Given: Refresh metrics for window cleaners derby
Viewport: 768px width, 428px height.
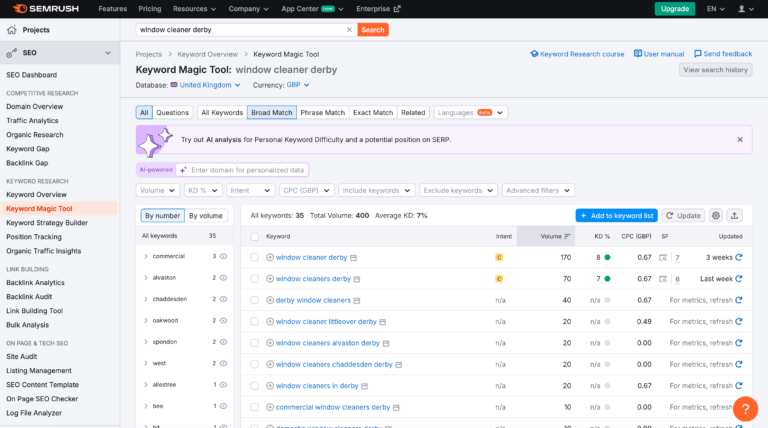Looking at the screenshot, I should (x=739, y=279).
